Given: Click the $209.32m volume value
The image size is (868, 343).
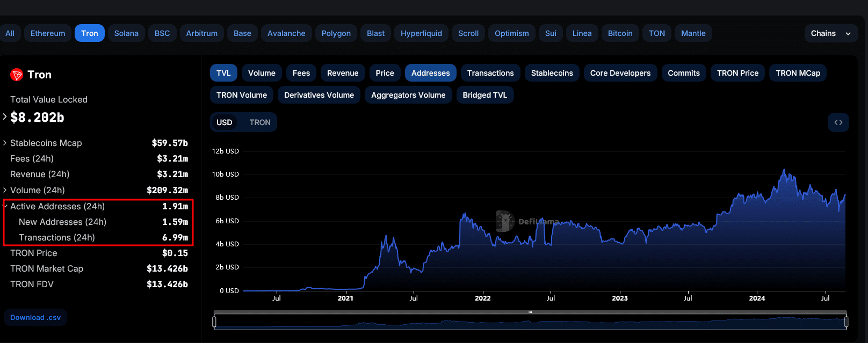Looking at the screenshot, I should [167, 190].
